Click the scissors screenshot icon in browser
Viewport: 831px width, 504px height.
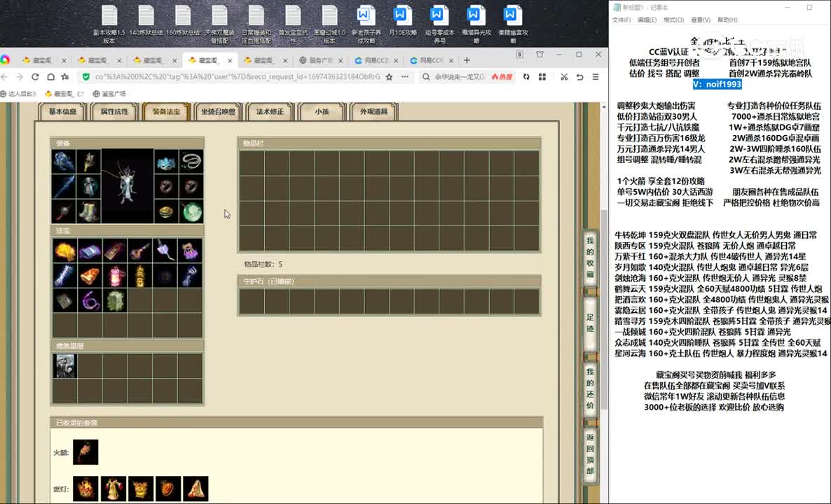pos(564,77)
